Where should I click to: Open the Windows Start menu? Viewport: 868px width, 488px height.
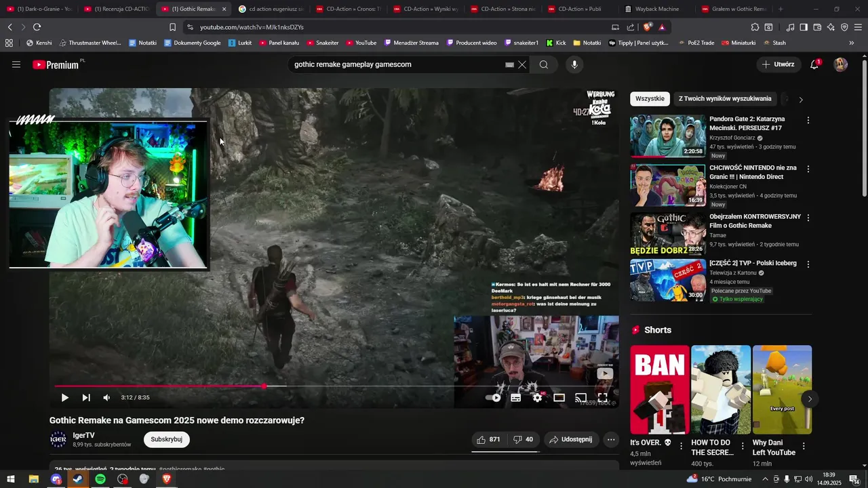pyautogui.click(x=11, y=479)
